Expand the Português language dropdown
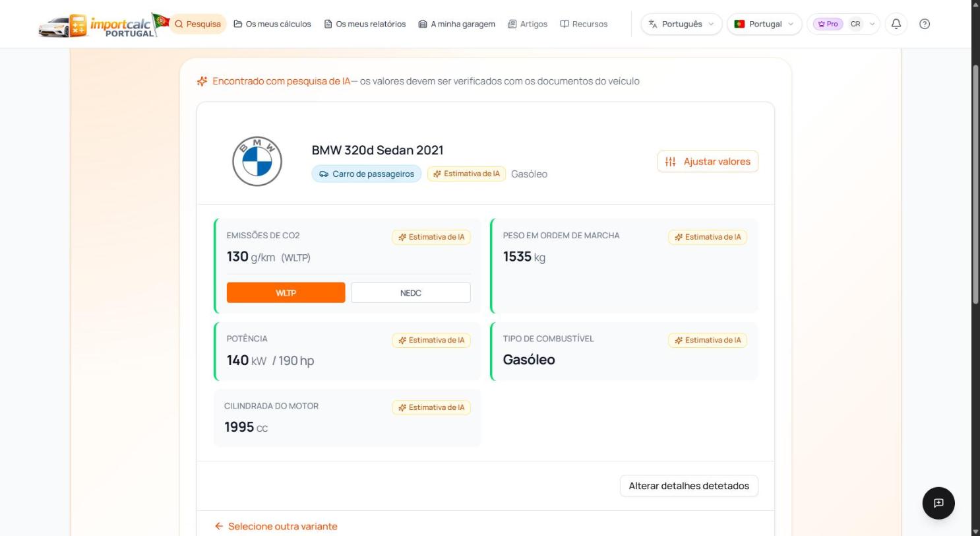The width and height of the screenshot is (980, 536). coord(681,24)
